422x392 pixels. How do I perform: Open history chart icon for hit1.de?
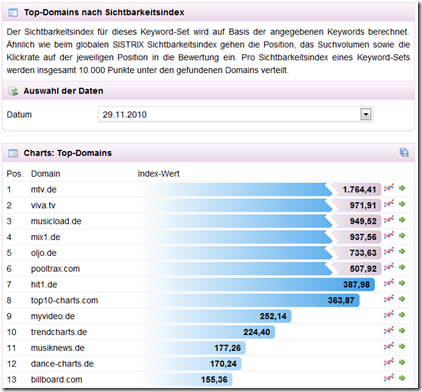(x=389, y=283)
